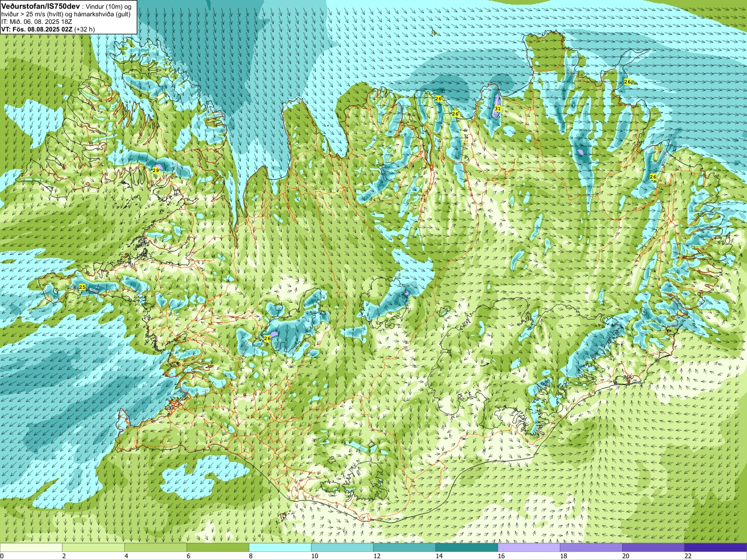Click the legend scale value 4
The height and width of the screenshot is (560, 747).
point(126,556)
